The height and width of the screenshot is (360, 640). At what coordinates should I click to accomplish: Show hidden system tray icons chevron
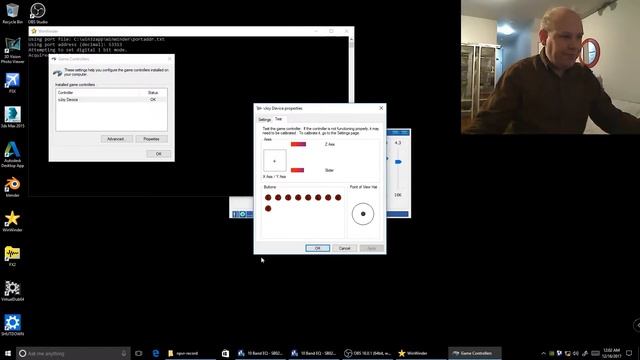point(543,353)
